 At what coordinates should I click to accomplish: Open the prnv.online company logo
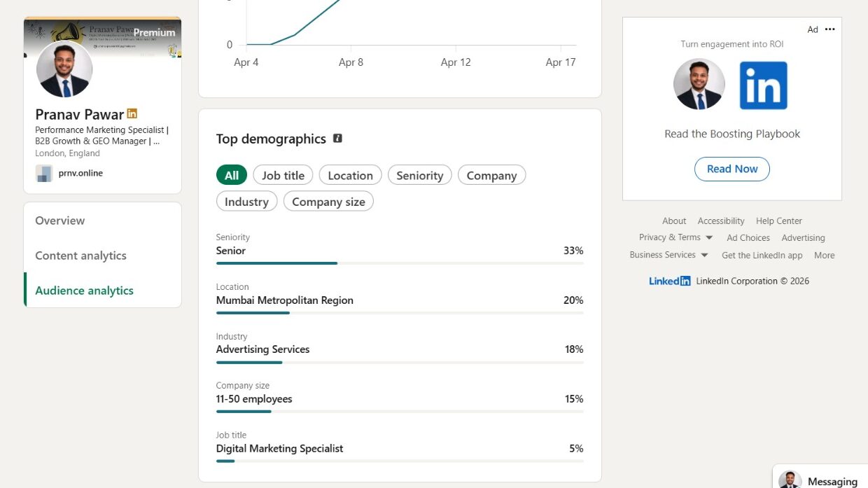click(x=44, y=173)
